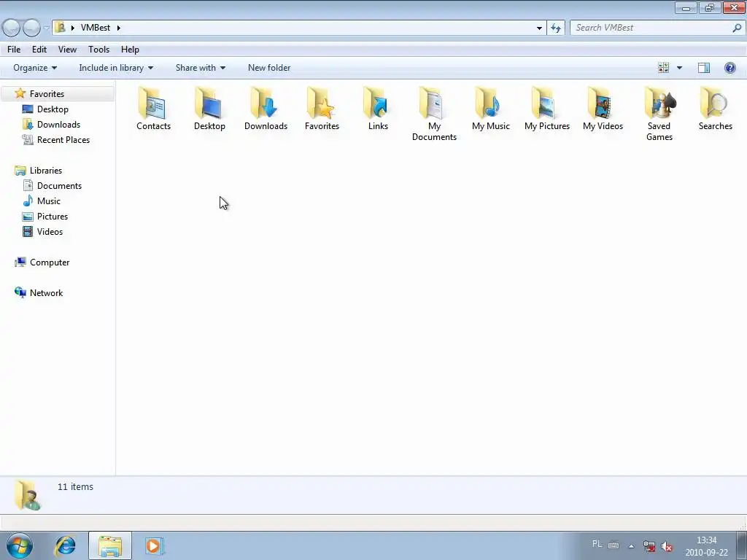Open the Help button in toolbar
Screen dimensions: 747x560
click(729, 68)
